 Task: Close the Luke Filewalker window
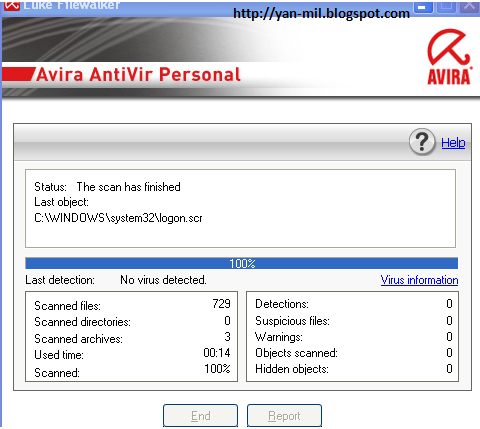click(x=469, y=6)
